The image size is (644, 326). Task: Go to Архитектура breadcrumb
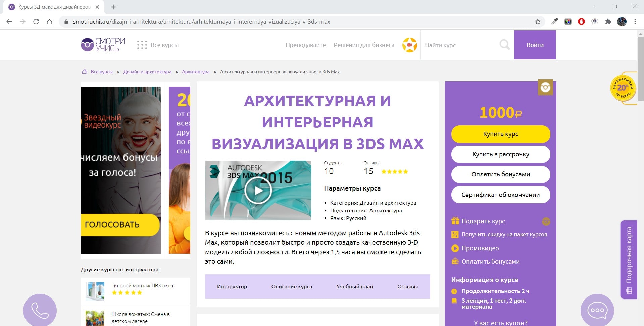tap(196, 72)
